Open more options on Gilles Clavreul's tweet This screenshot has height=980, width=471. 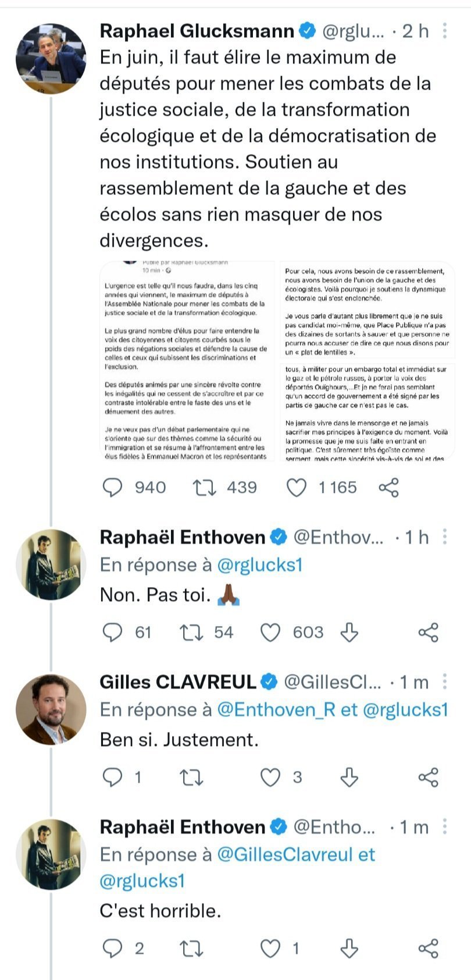(445, 682)
